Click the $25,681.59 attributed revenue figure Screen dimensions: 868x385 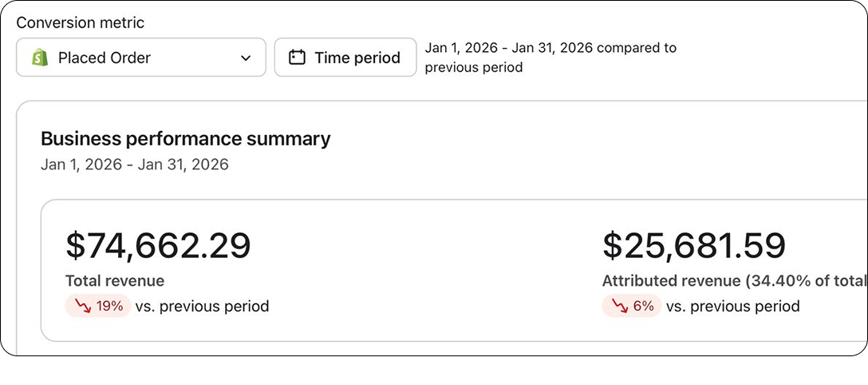tap(694, 246)
